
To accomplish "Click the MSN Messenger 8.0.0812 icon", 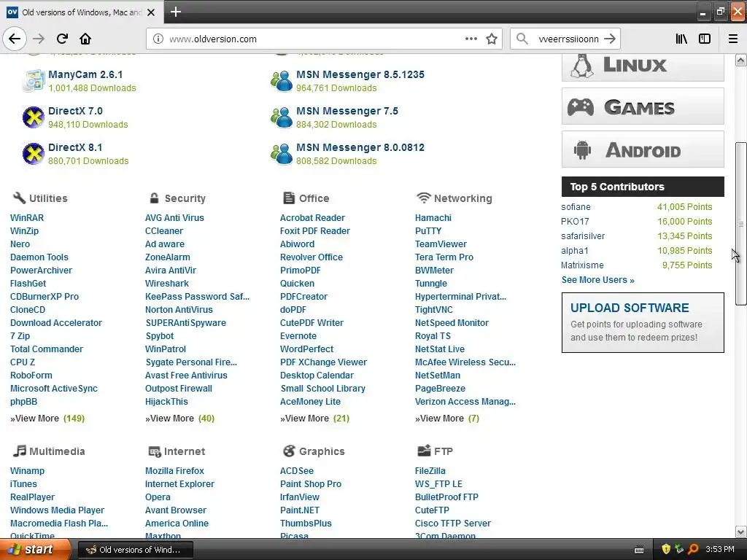I will pos(282,153).
